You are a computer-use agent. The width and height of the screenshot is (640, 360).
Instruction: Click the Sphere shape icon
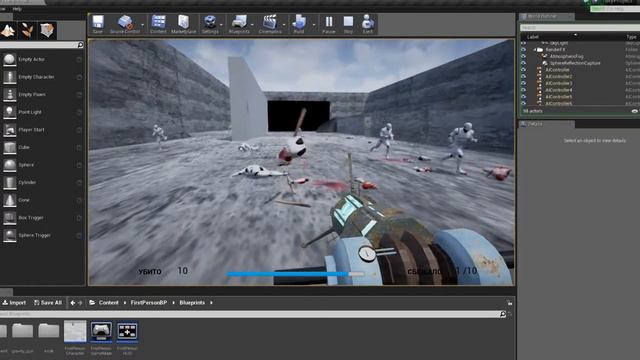[9, 165]
